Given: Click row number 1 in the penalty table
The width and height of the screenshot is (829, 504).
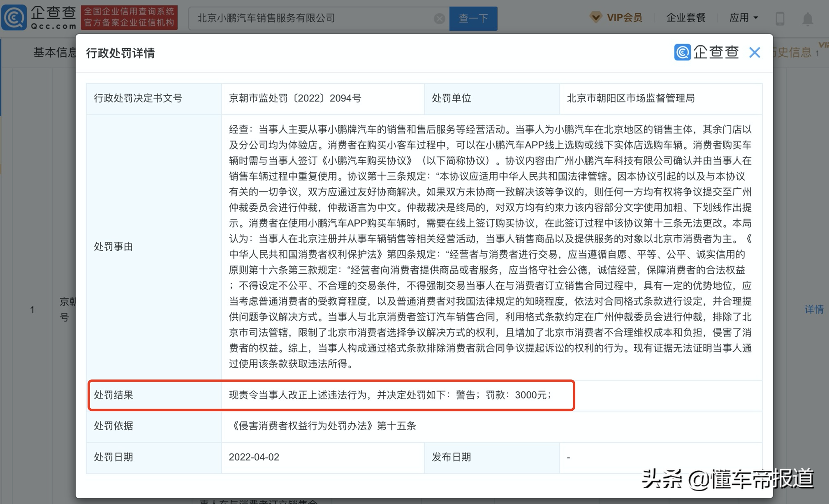Looking at the screenshot, I should [33, 310].
